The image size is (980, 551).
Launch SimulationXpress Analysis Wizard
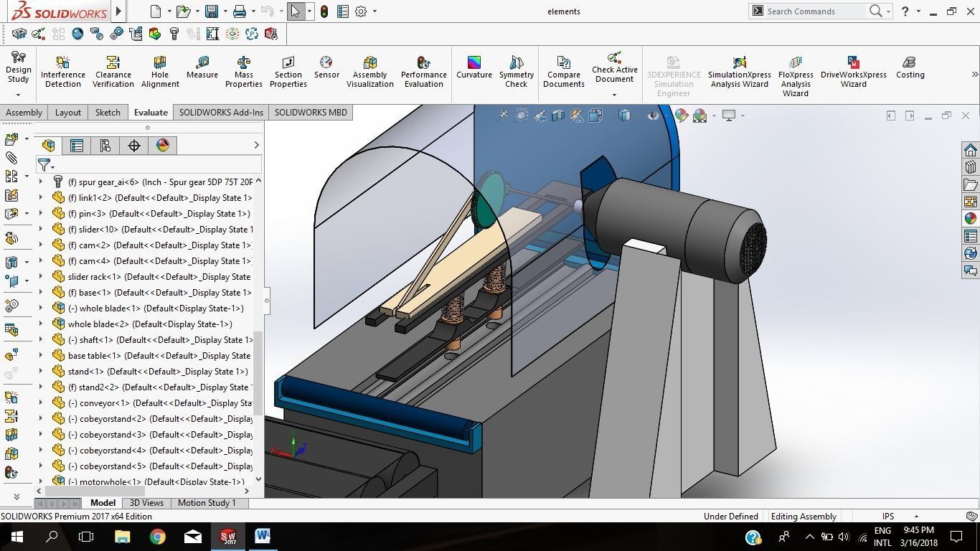tap(740, 72)
